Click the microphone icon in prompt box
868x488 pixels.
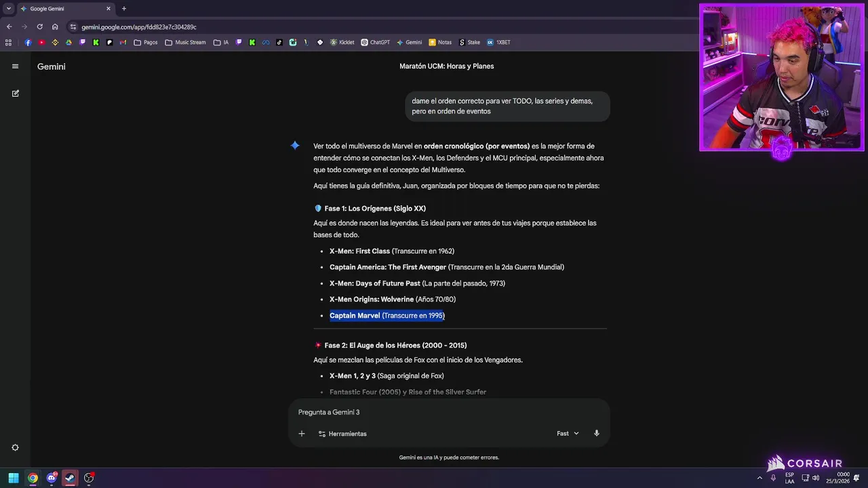coord(597,433)
